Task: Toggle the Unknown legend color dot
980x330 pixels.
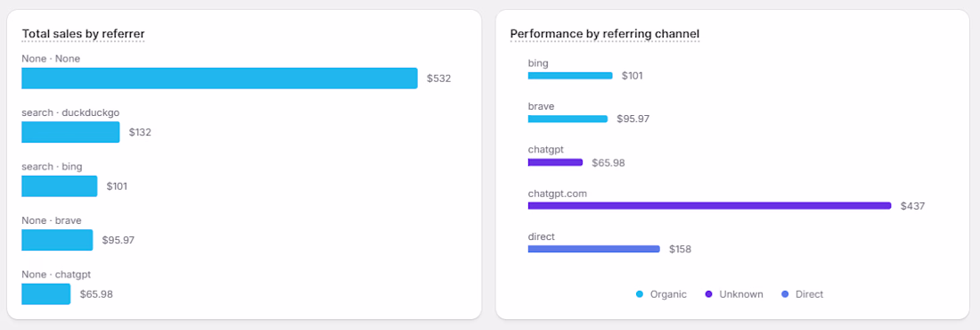Action: [708, 294]
